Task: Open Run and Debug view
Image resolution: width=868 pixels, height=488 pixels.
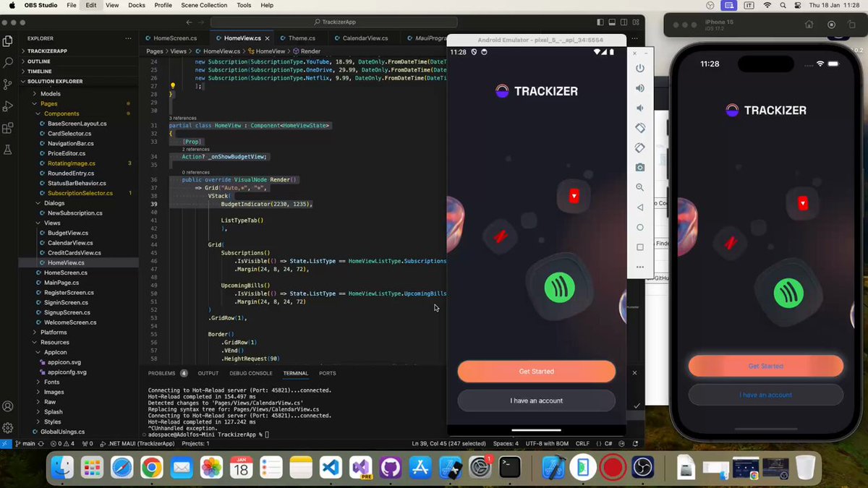Action: (8, 106)
